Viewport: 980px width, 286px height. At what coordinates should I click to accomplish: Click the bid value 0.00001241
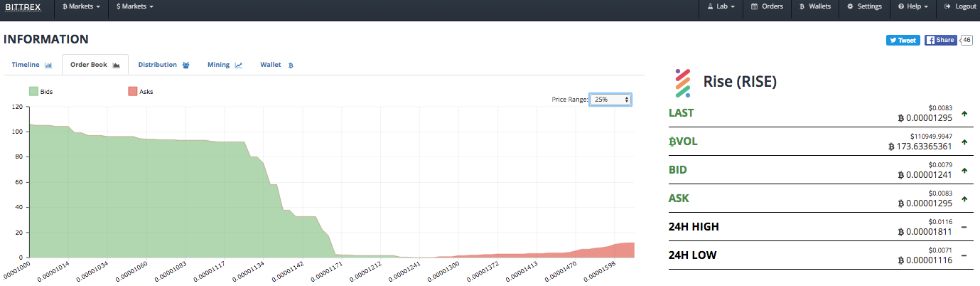[925, 175]
